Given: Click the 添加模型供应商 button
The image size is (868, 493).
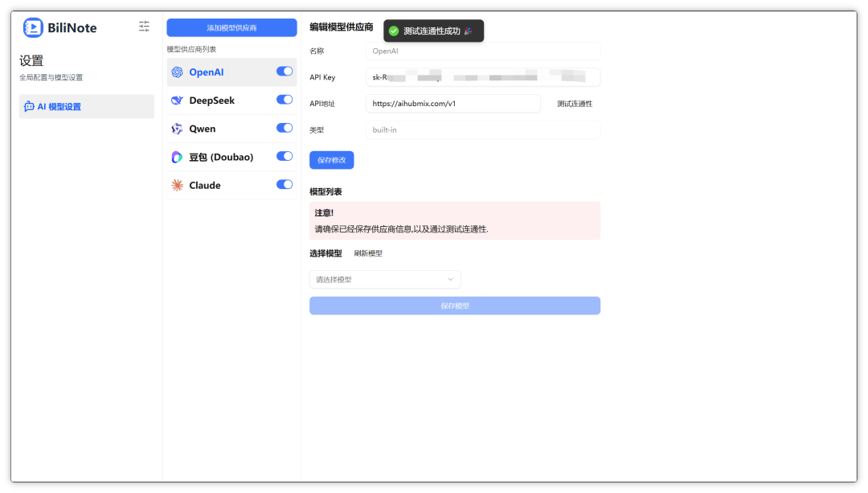Looking at the screenshot, I should click(x=231, y=27).
